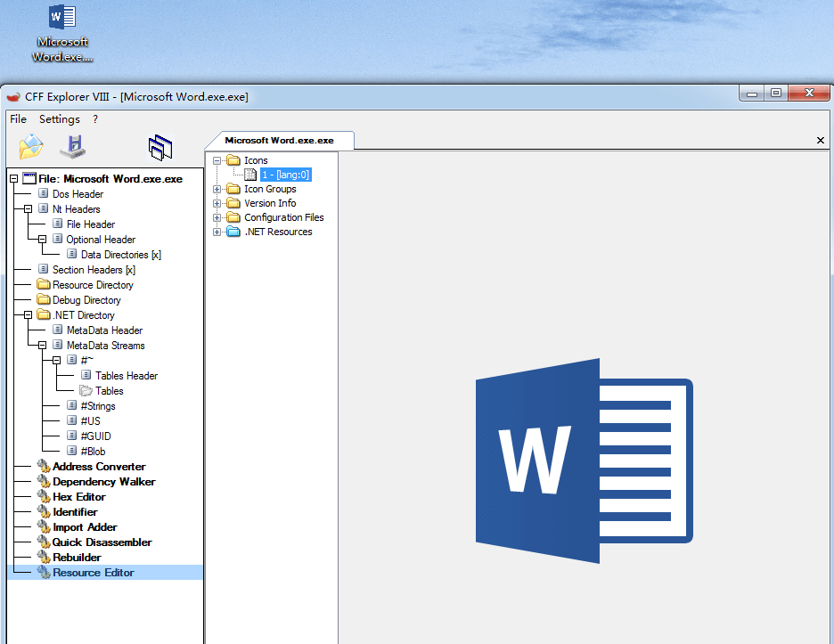Open MetaData Header
Viewport: 834px width, 644px height.
(x=104, y=330)
